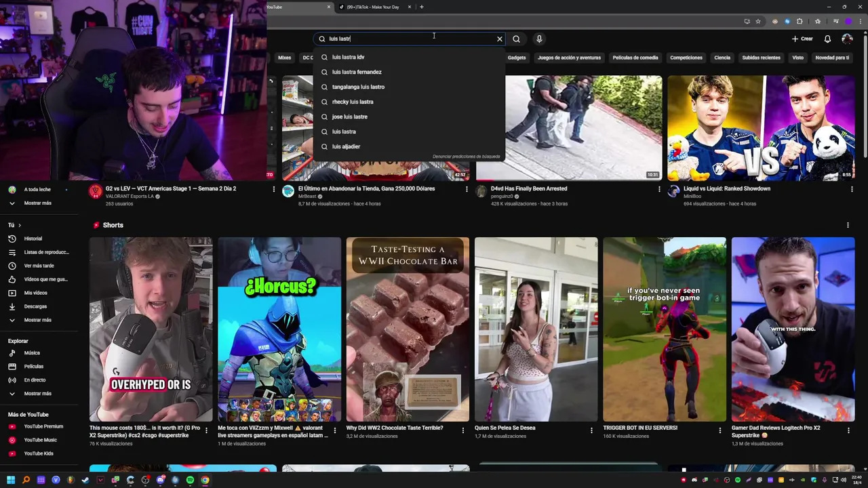Open the Shorts section options menu
The width and height of the screenshot is (868, 488).
848,225
